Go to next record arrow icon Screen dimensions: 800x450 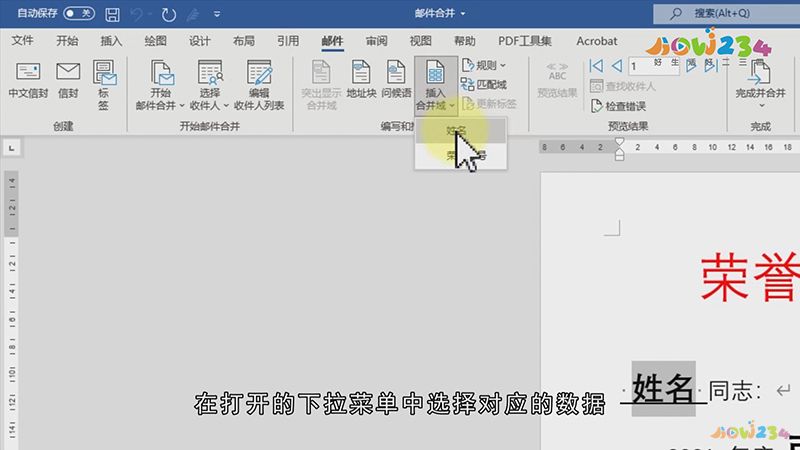(691, 65)
